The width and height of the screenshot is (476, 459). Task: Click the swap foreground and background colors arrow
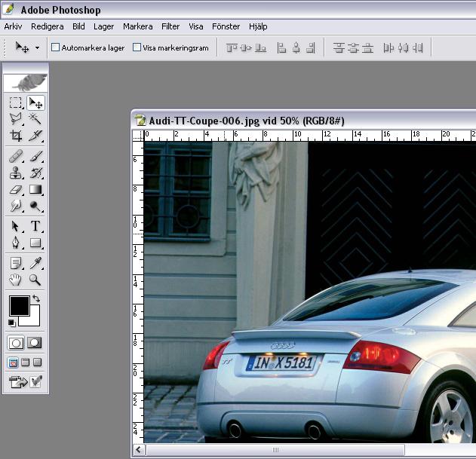36,298
